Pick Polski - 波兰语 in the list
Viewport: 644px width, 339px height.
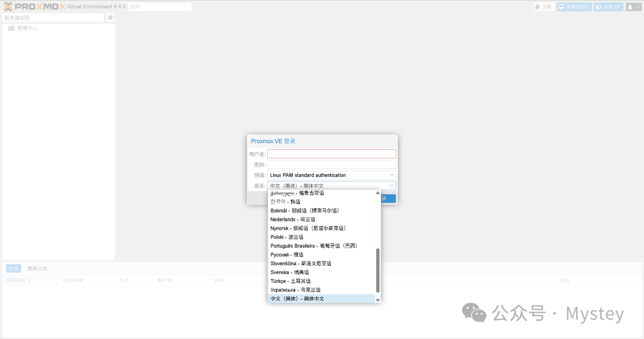click(x=321, y=237)
